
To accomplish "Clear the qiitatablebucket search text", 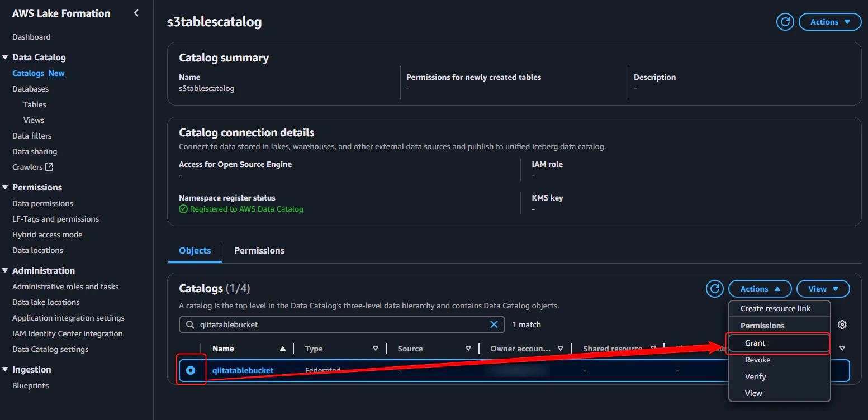I will 494,324.
